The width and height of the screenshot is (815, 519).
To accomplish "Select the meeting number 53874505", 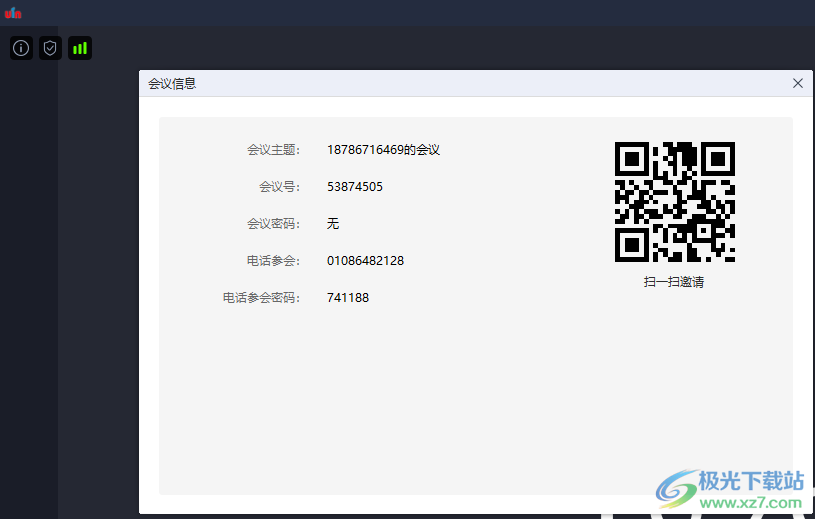I will [x=355, y=187].
